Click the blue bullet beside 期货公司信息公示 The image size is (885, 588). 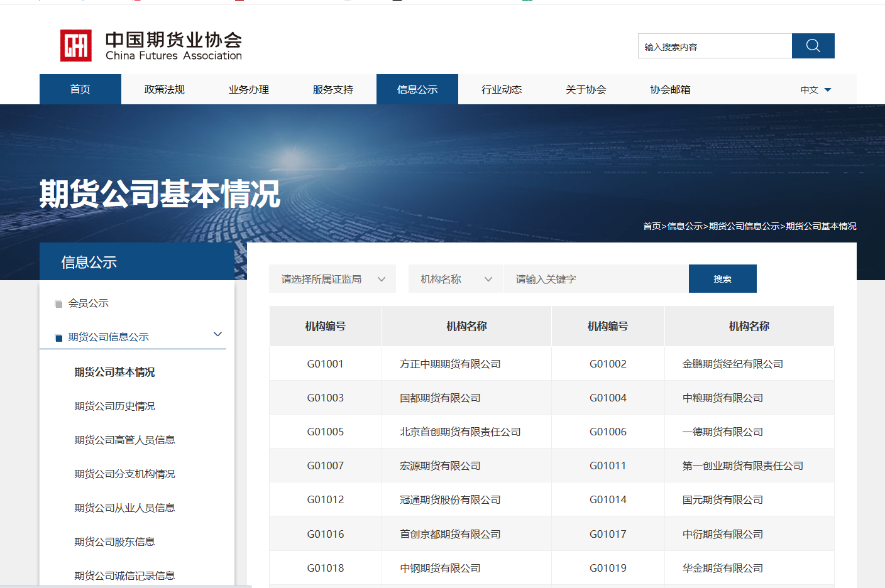coord(58,338)
